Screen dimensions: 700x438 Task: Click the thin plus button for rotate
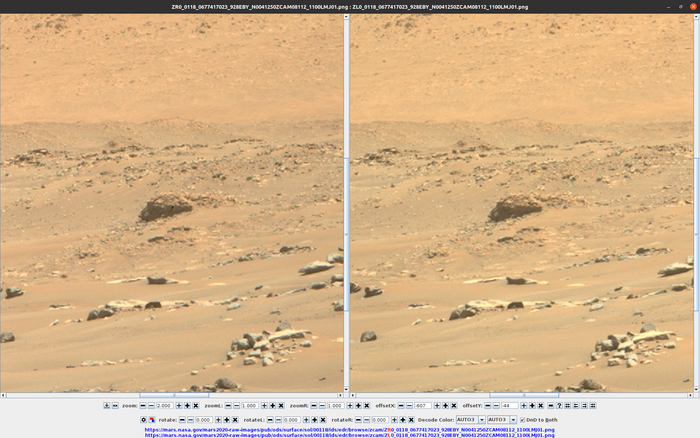tap(218, 420)
